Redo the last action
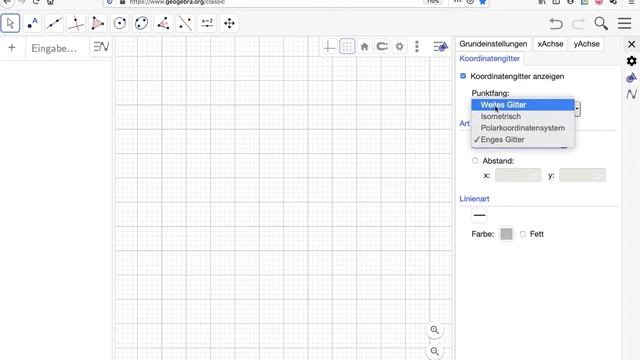Image resolution: width=640 pixels, height=360 pixels. [578, 24]
